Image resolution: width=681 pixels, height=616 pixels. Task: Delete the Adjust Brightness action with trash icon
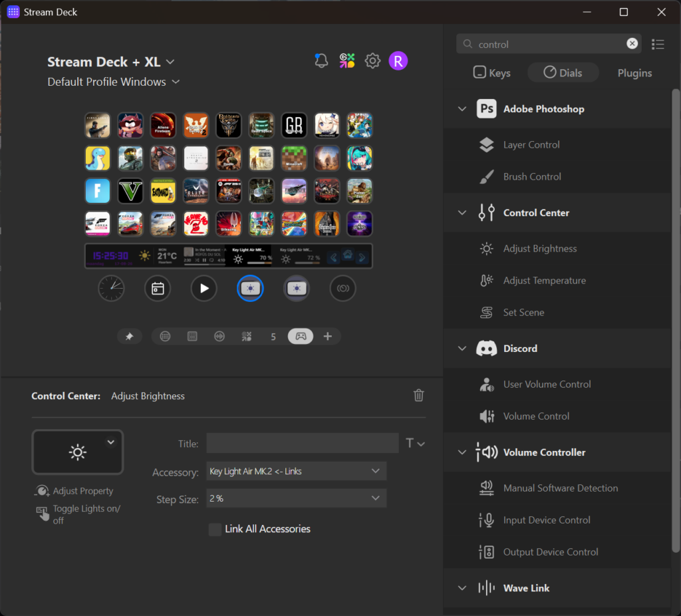tap(418, 395)
